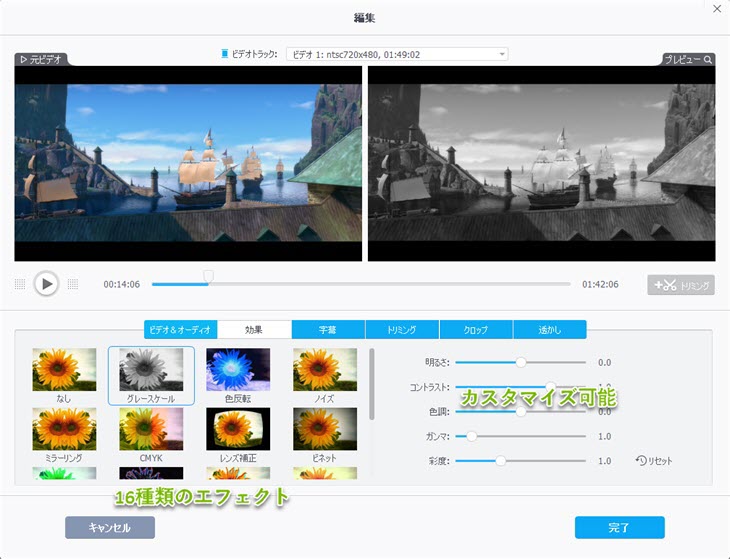Click the green effect thumbnail in the bottom row
This screenshot has width=730, height=559.
coord(64,473)
